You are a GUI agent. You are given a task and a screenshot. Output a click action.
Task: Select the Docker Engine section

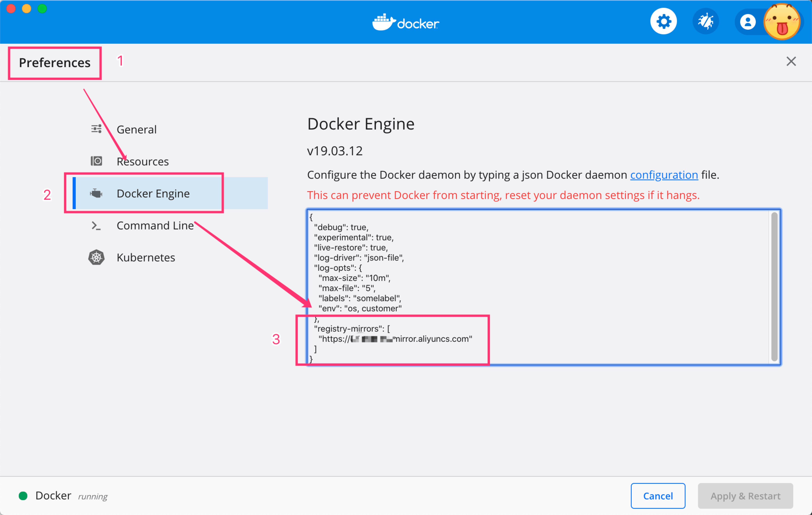click(170, 193)
